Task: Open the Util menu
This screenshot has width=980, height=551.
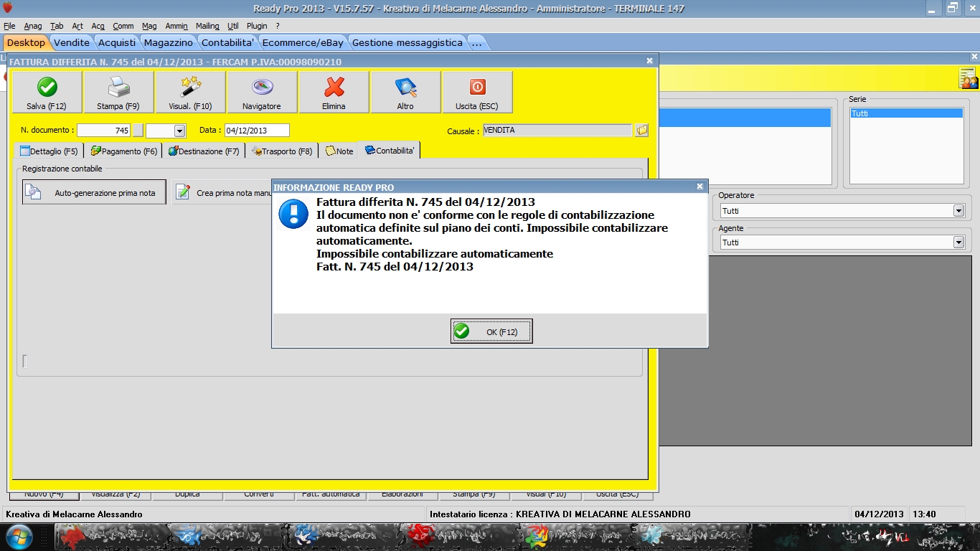Action: 233,26
